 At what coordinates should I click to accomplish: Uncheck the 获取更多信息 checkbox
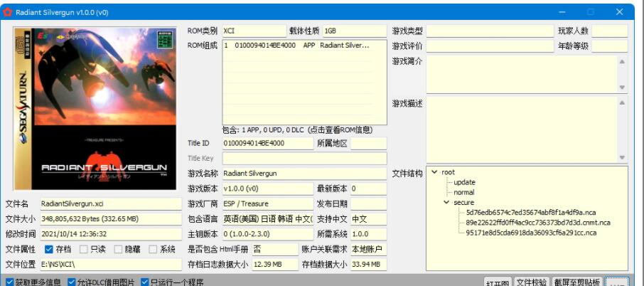click(10, 282)
